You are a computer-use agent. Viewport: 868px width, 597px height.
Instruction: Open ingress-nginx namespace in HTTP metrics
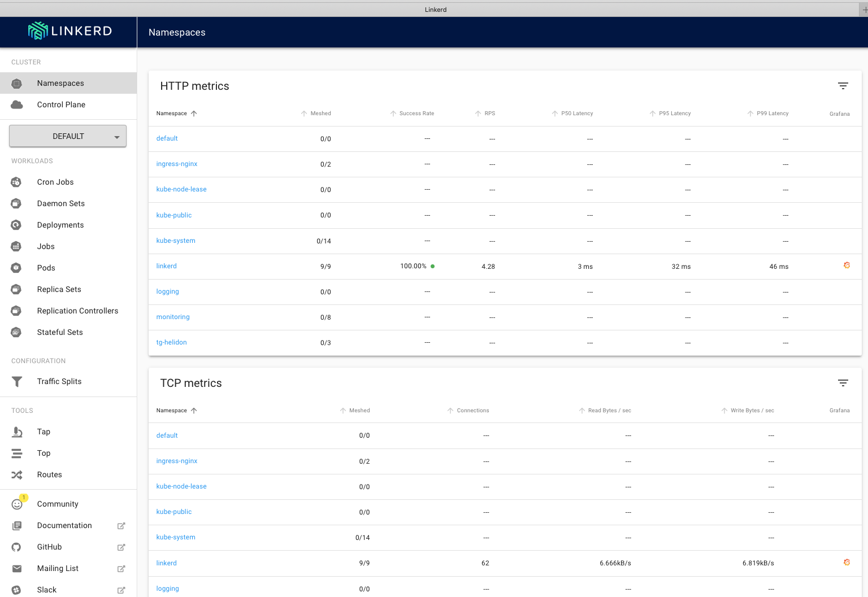tap(177, 164)
